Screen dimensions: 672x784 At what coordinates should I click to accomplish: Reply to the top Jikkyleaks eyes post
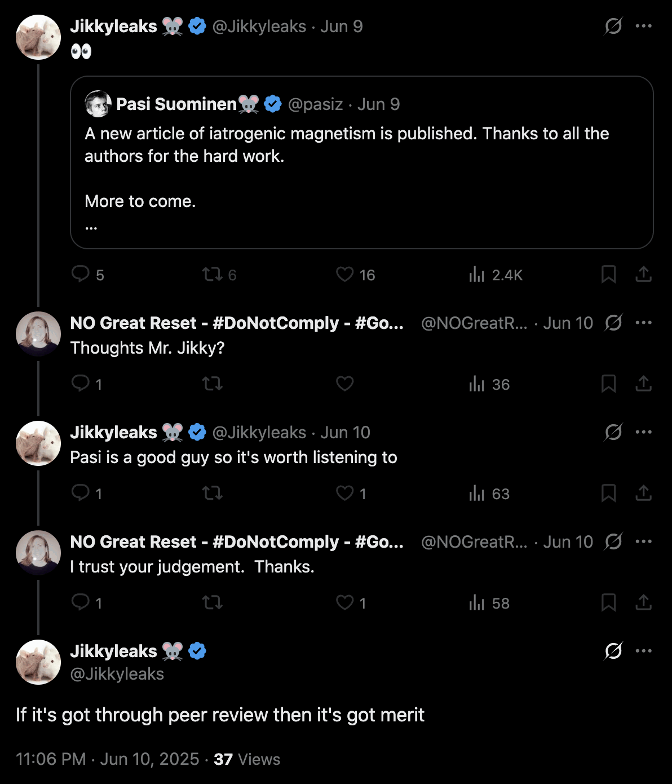click(x=81, y=275)
